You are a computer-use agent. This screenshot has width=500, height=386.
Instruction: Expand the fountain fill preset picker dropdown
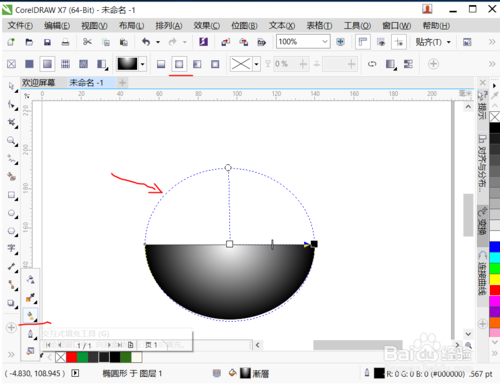[143, 64]
